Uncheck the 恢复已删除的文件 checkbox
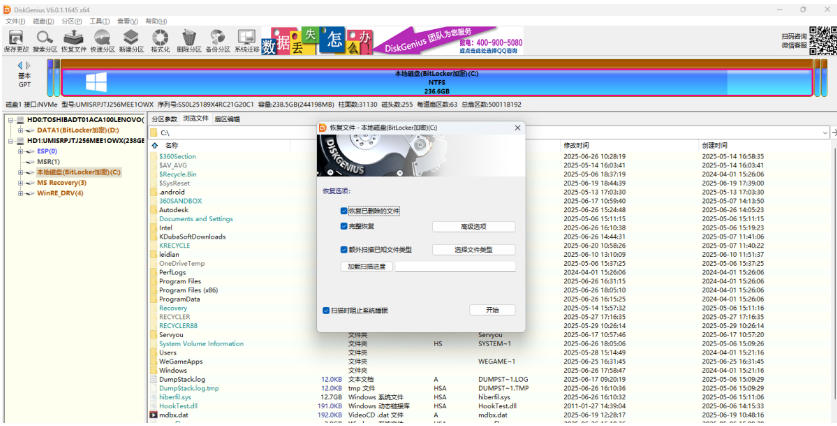Image resolution: width=837 pixels, height=426 pixels. tap(344, 211)
